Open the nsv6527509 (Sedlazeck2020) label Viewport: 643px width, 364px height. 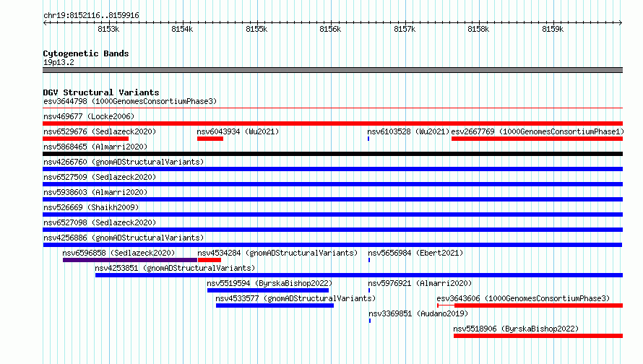[100, 177]
